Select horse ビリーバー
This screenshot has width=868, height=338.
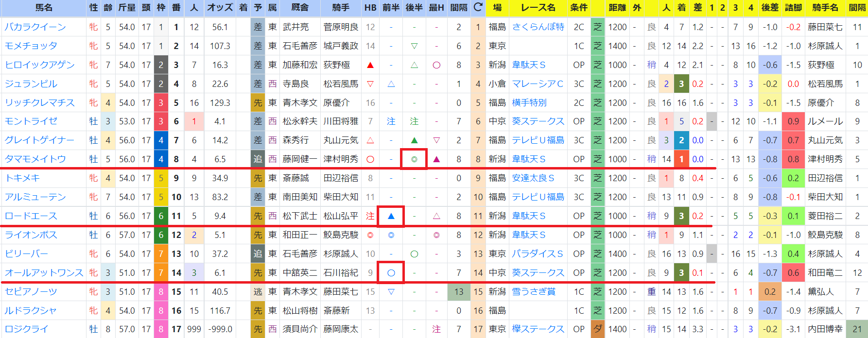26,254
